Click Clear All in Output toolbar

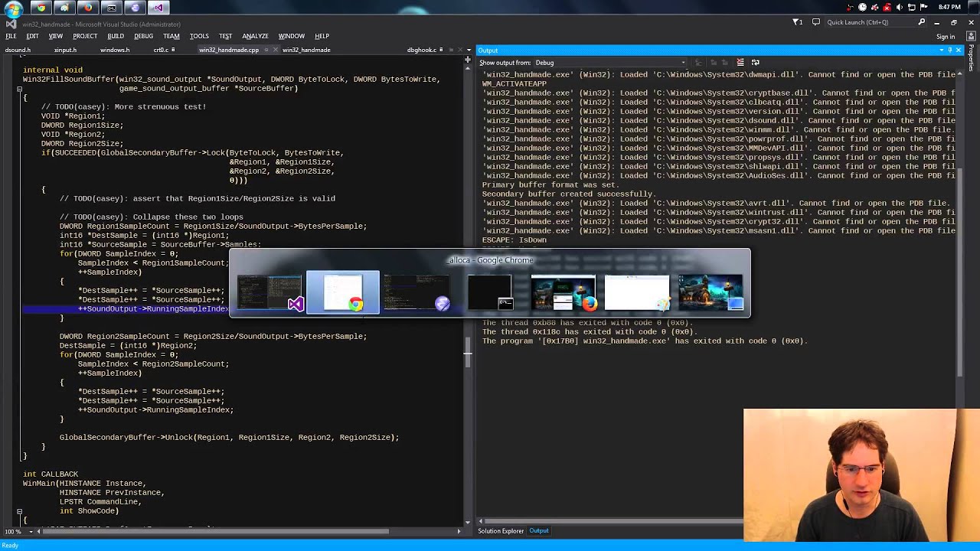(x=740, y=62)
